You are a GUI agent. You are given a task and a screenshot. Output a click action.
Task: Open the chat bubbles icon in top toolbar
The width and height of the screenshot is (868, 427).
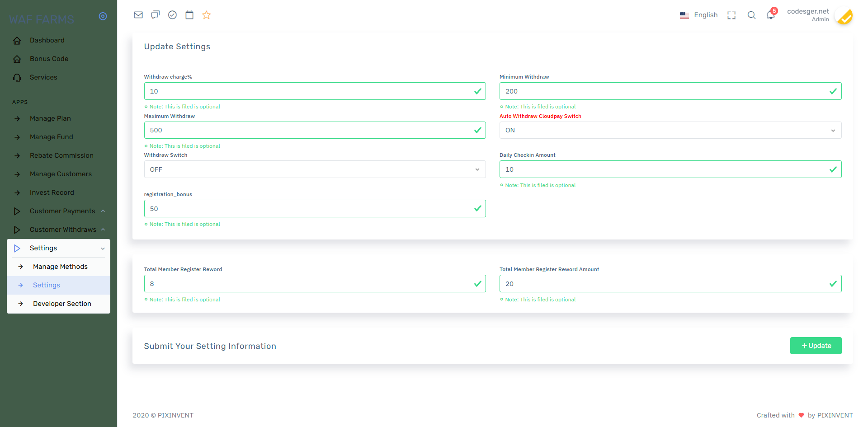click(x=156, y=15)
